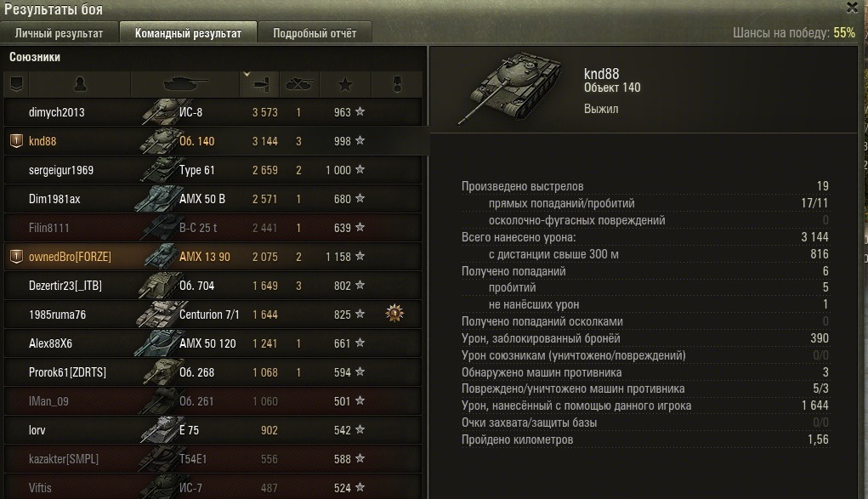868x499 pixels.
Task: Select Dezertir23[_ITB] Об. 704 row
Action: [213, 286]
